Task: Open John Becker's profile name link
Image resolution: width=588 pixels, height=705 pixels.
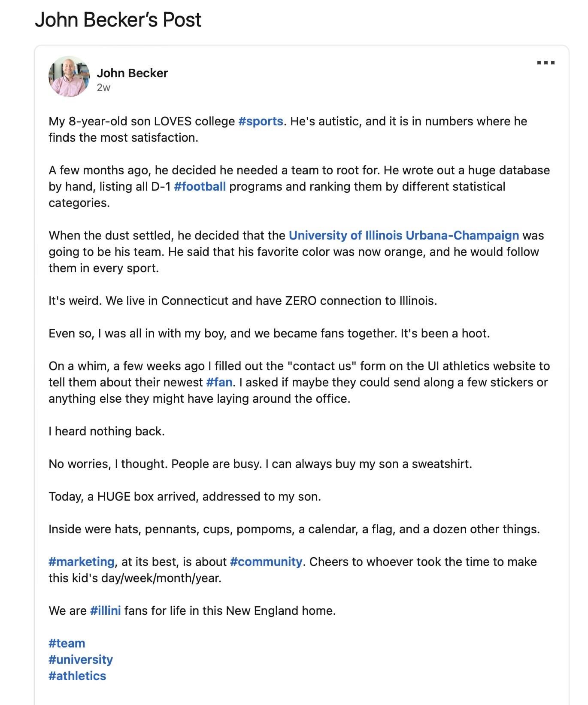Action: [132, 73]
